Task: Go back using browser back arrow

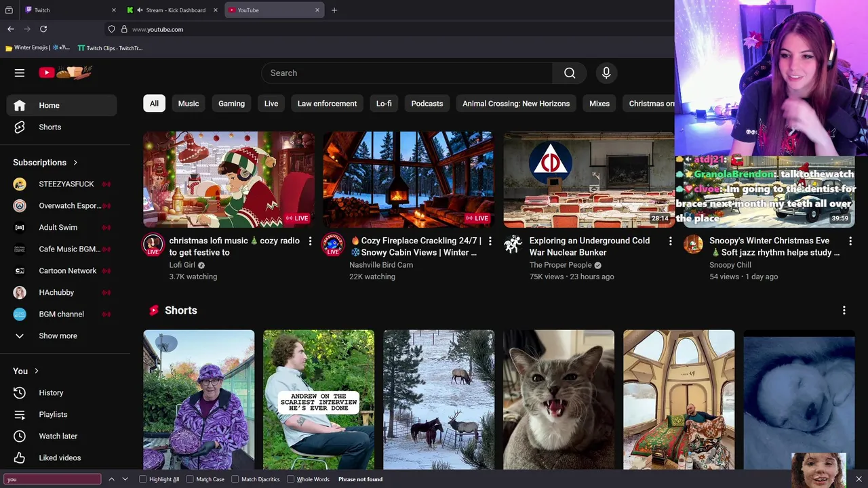Action: [11, 29]
